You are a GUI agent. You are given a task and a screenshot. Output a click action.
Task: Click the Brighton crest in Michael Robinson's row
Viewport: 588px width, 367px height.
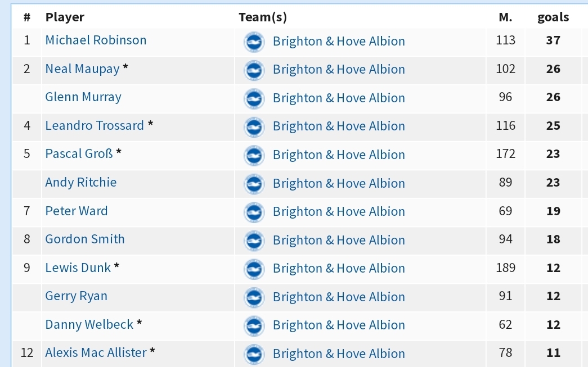(x=254, y=42)
